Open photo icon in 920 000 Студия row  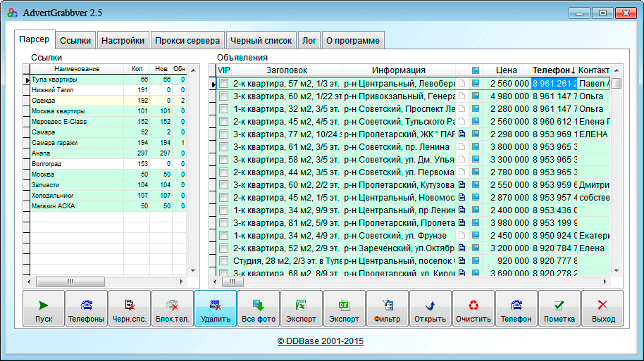476,260
